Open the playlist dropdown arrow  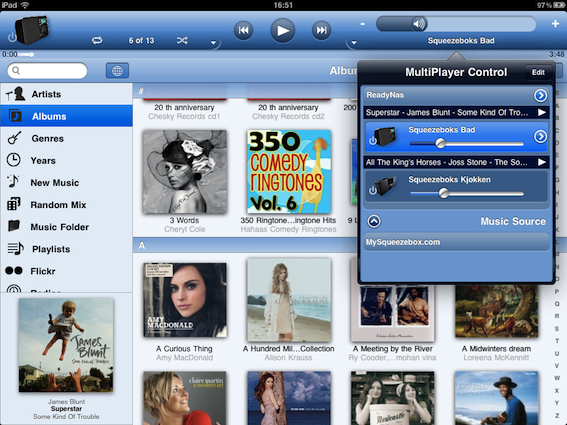tap(213, 43)
